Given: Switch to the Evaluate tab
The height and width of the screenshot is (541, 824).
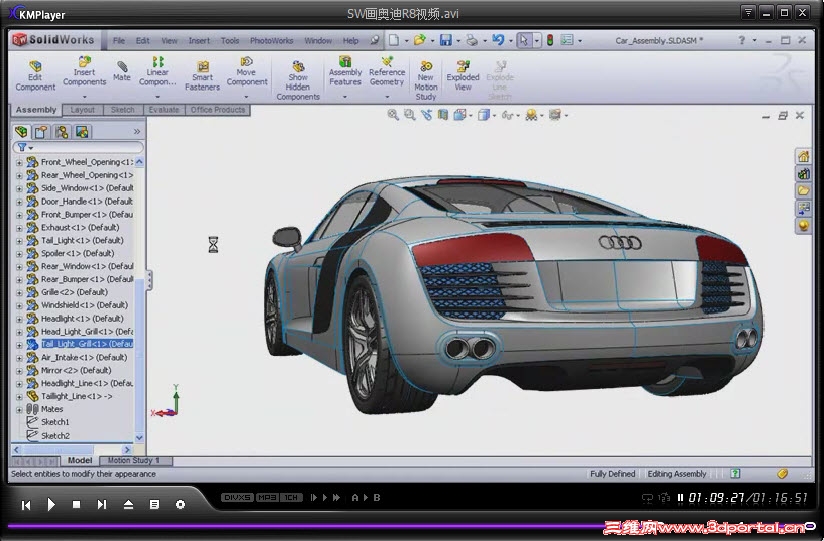Looking at the screenshot, I should [x=163, y=110].
